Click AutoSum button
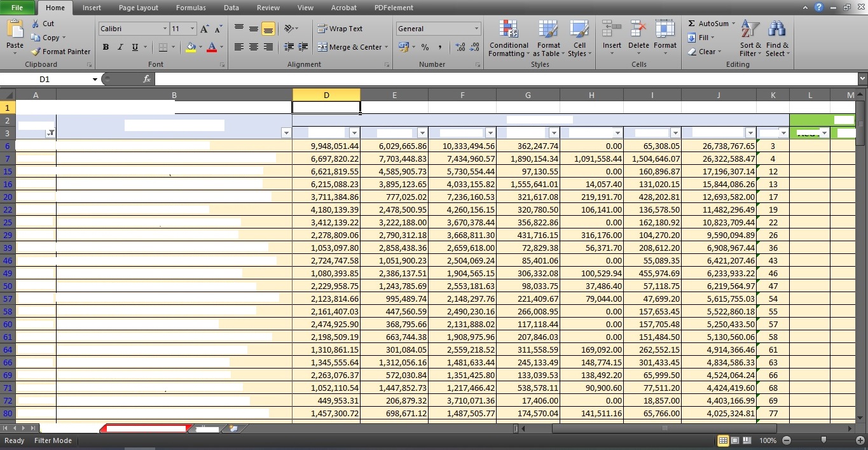Image resolution: width=868 pixels, height=450 pixels. click(x=711, y=24)
